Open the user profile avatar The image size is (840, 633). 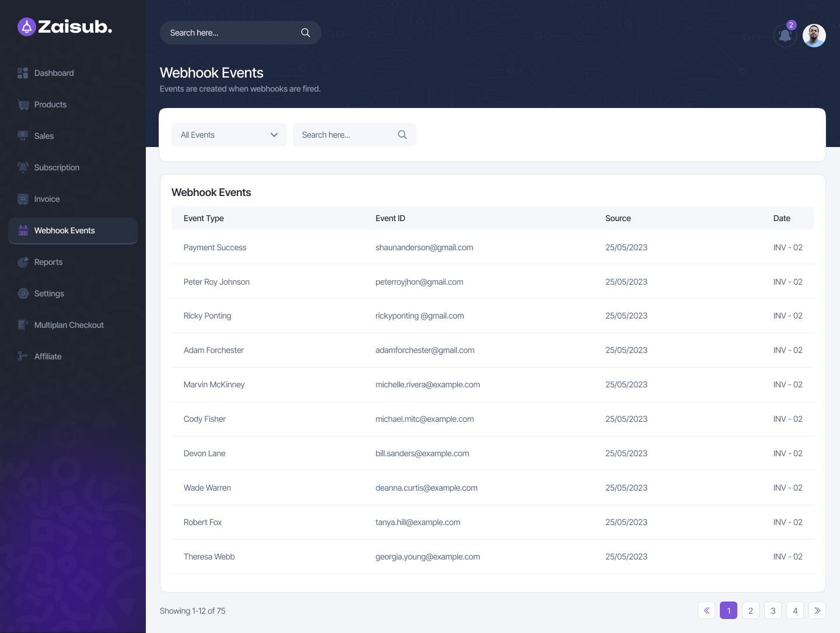tap(814, 36)
